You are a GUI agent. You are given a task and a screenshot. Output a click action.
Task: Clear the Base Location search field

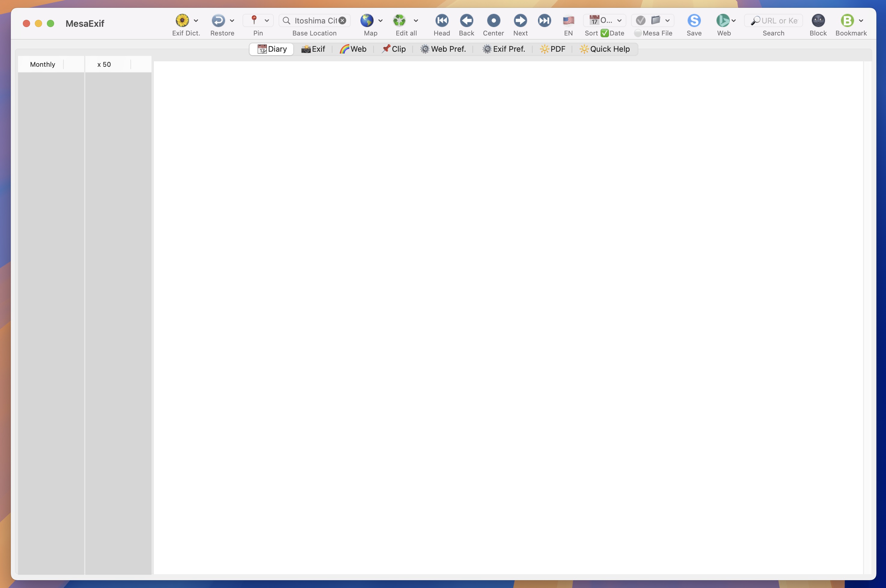point(342,21)
